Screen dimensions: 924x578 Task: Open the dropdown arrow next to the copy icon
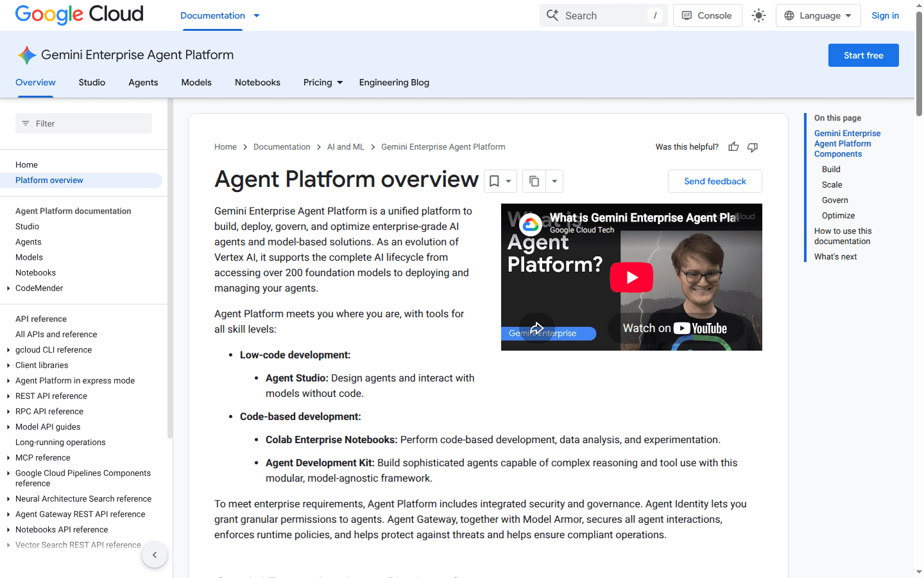pyautogui.click(x=554, y=181)
